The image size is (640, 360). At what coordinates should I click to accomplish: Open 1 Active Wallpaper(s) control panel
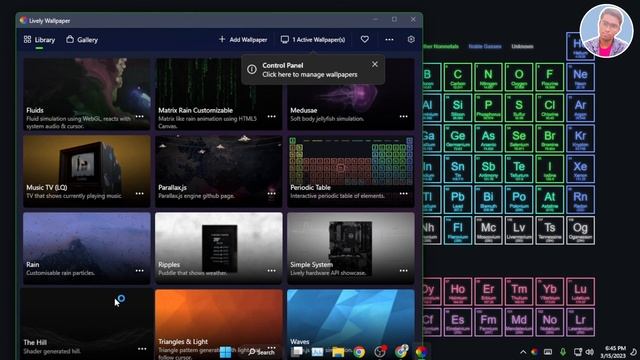(x=313, y=40)
